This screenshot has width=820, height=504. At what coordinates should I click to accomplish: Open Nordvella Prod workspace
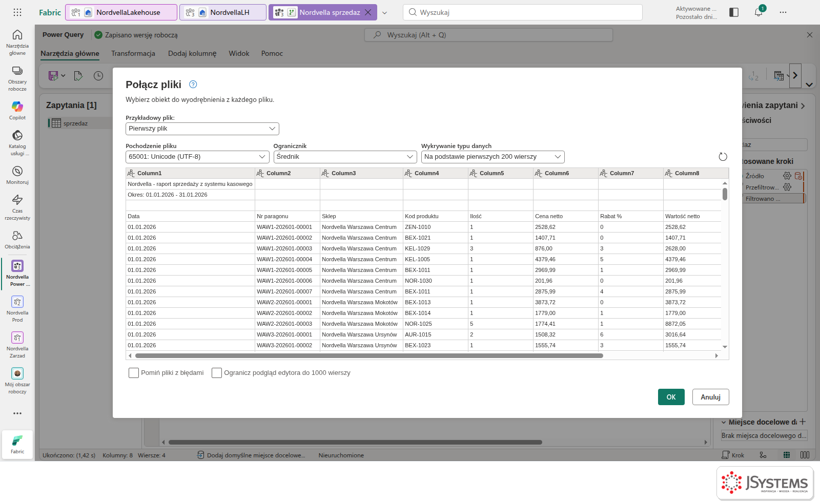pyautogui.click(x=17, y=309)
